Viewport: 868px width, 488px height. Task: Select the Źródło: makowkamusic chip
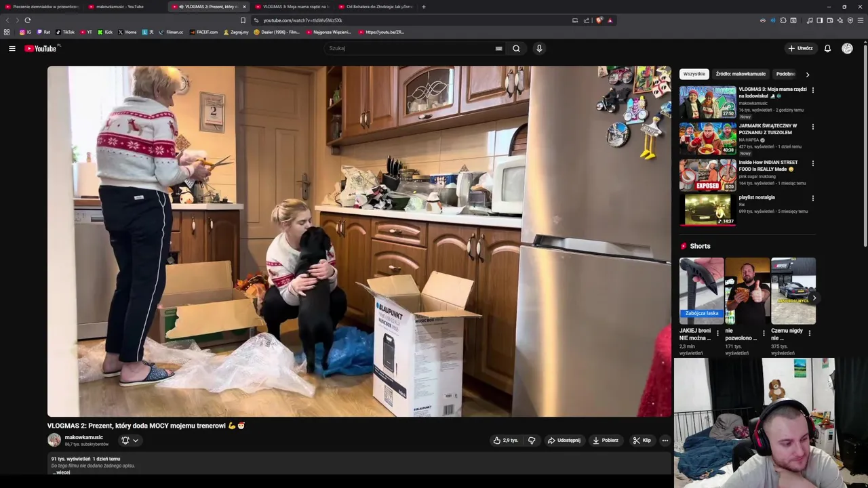pos(741,74)
